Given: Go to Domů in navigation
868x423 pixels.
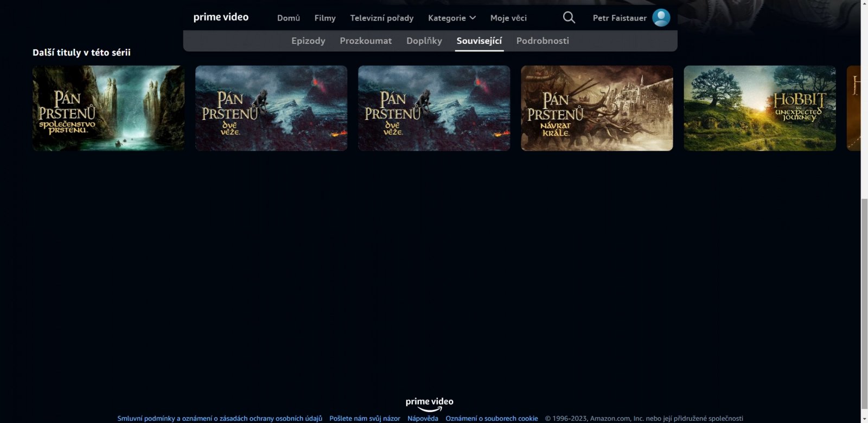Looking at the screenshot, I should pyautogui.click(x=288, y=18).
